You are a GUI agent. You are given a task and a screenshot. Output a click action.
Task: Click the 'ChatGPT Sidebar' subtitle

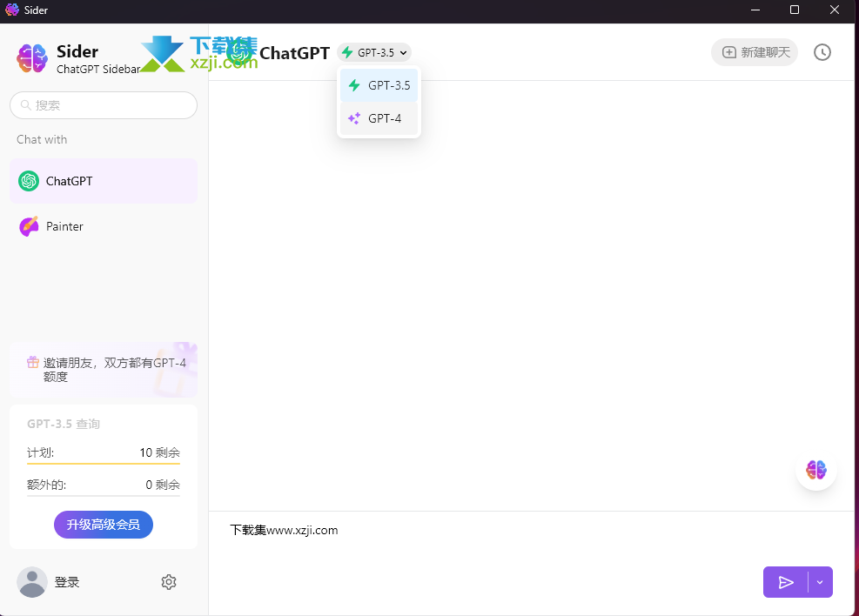point(98,69)
